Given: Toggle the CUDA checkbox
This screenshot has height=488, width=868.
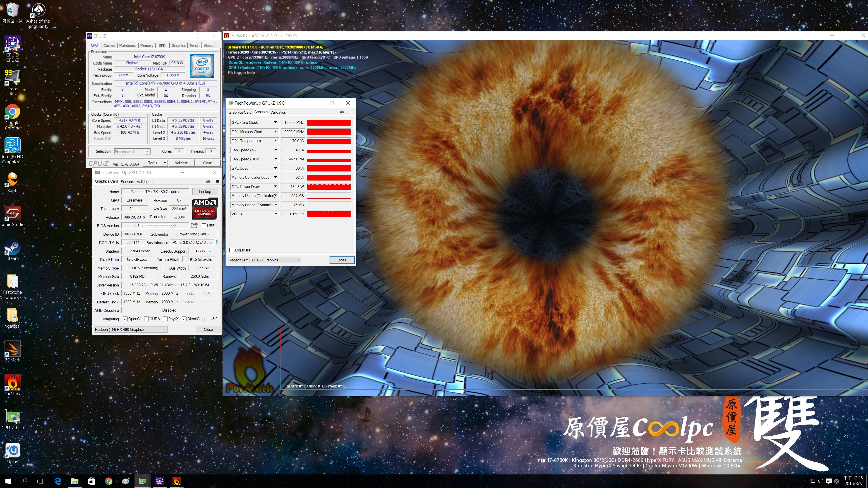Looking at the screenshot, I should pos(146,319).
